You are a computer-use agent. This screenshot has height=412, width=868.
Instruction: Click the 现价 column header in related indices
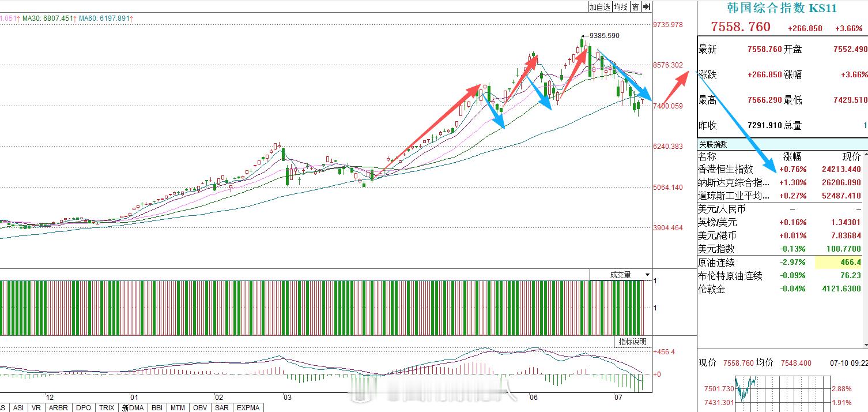point(851,156)
